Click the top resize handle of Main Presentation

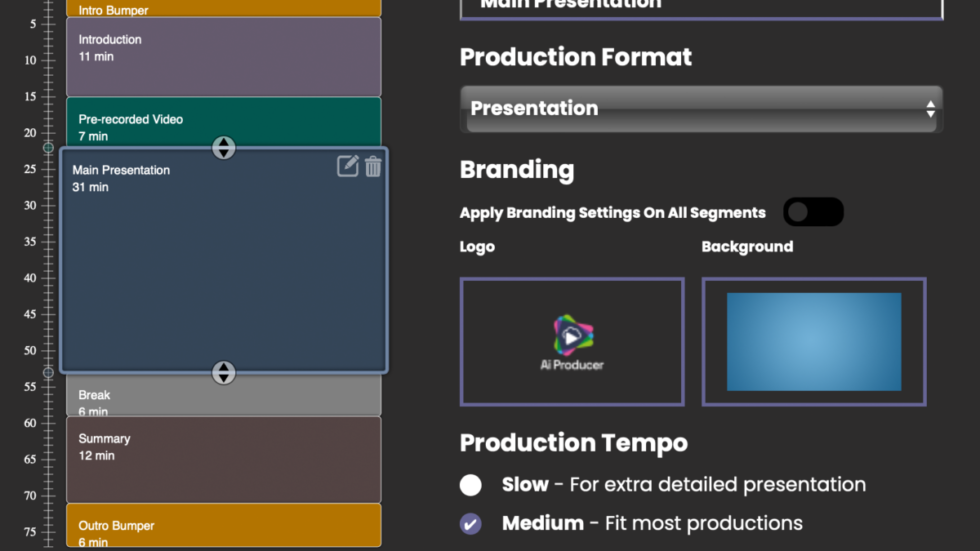pyautogui.click(x=223, y=148)
